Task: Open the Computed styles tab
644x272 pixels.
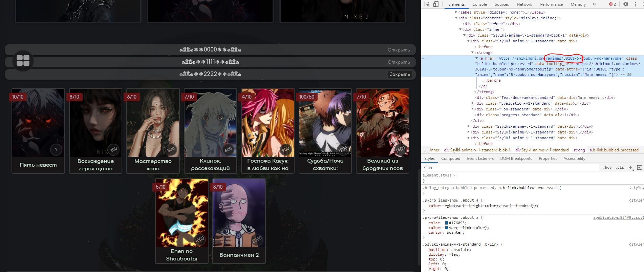Action: click(x=450, y=159)
